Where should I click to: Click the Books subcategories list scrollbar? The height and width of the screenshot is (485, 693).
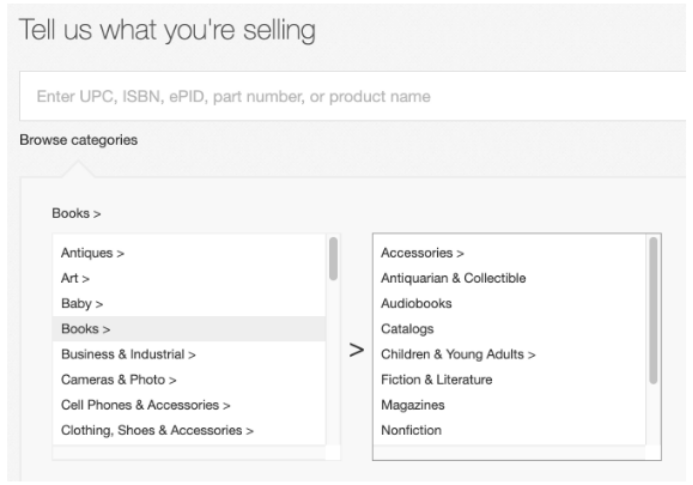coord(653,310)
